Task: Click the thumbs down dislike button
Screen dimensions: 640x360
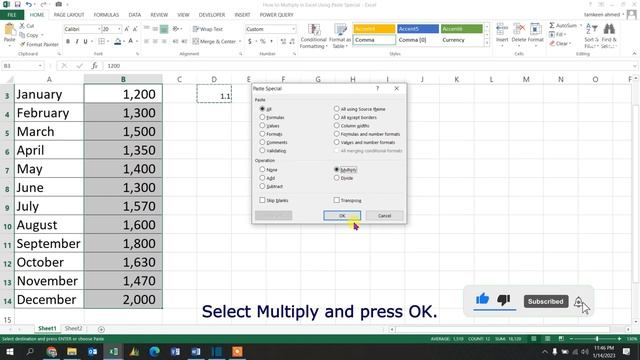Action: [x=504, y=300]
